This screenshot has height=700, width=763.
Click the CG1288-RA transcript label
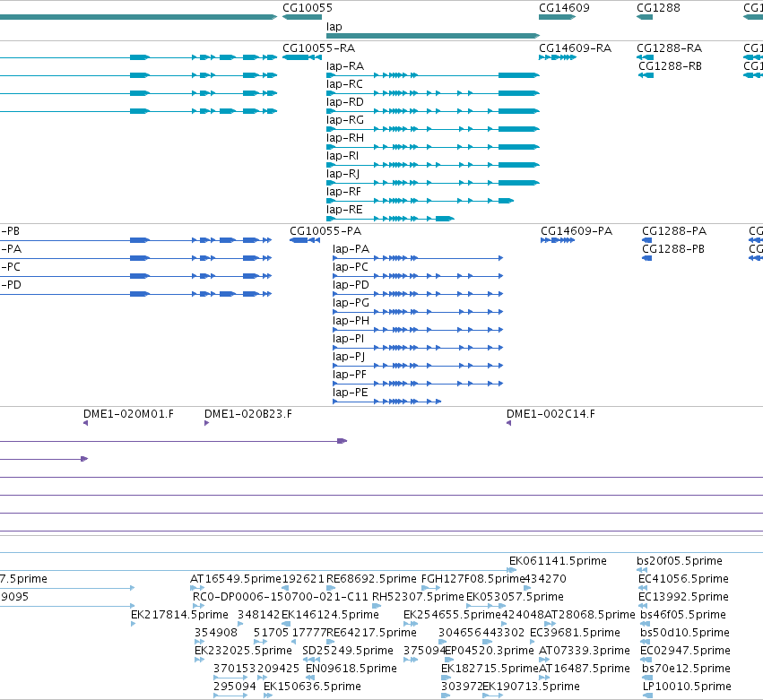pos(670,48)
